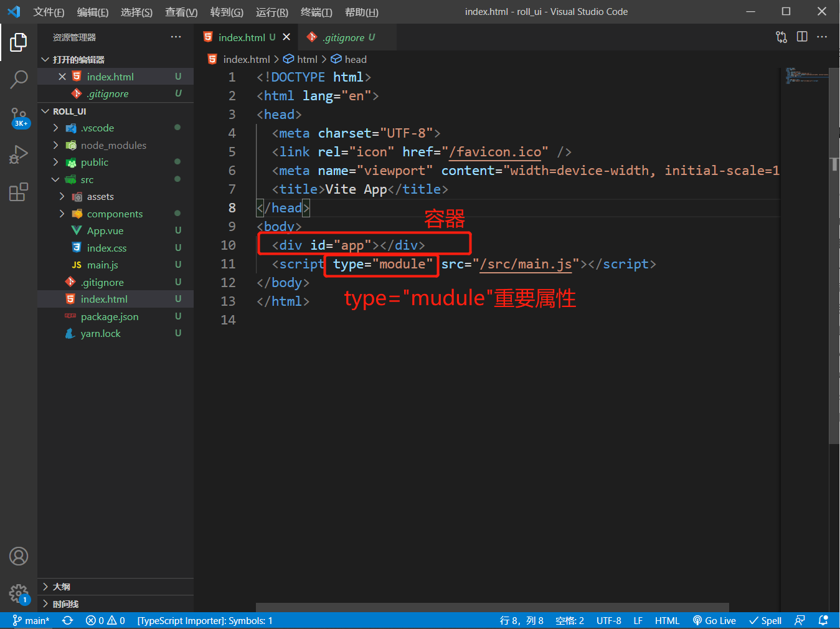This screenshot has width=840, height=629.
Task: Open editor More Actions ellipsis
Action: [x=822, y=37]
